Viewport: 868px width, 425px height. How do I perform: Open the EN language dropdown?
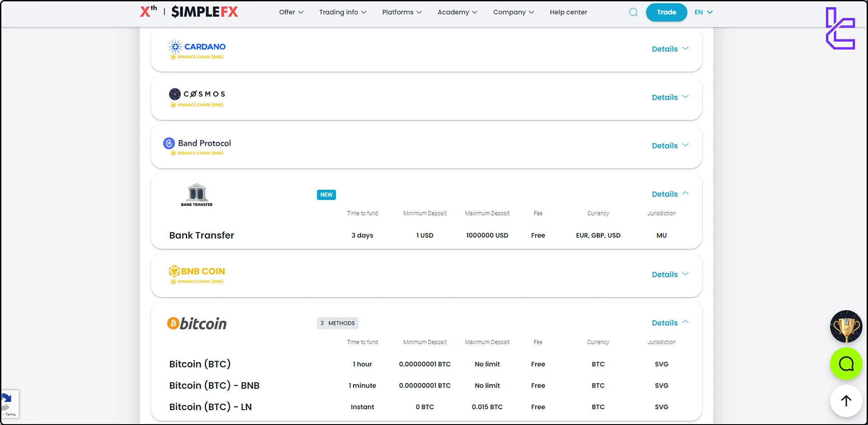(703, 12)
